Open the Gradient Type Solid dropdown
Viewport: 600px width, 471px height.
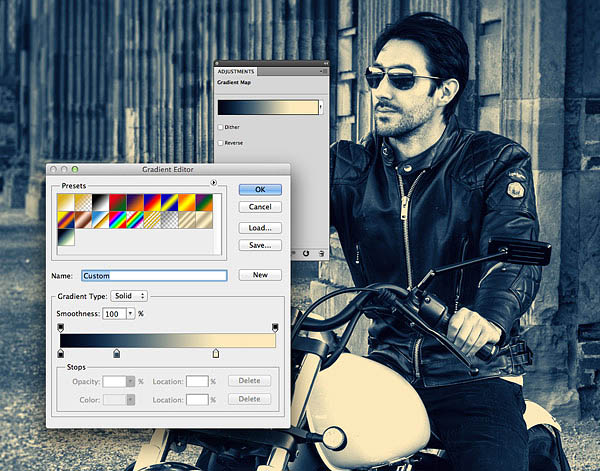(129, 296)
